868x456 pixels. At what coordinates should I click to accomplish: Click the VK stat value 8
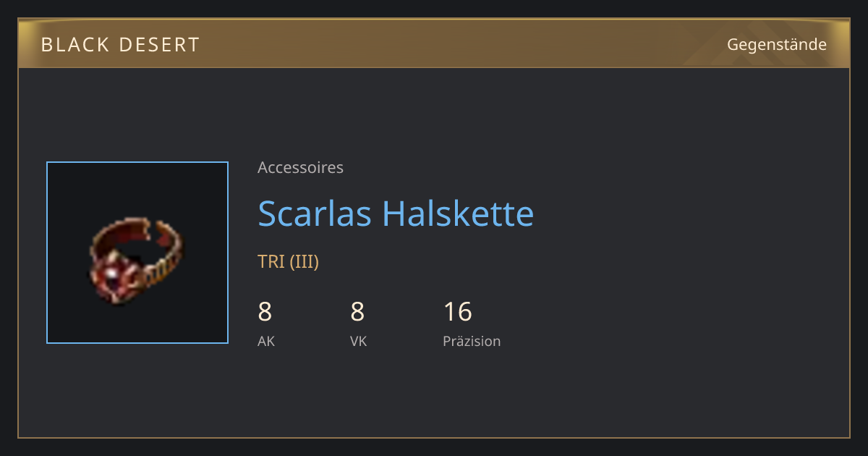point(357,312)
